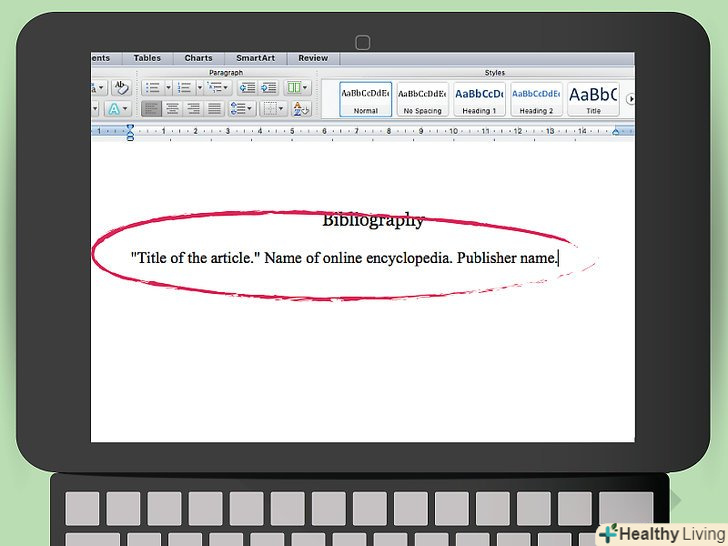Click the clear formatting icon
728x546 pixels.
click(122, 88)
